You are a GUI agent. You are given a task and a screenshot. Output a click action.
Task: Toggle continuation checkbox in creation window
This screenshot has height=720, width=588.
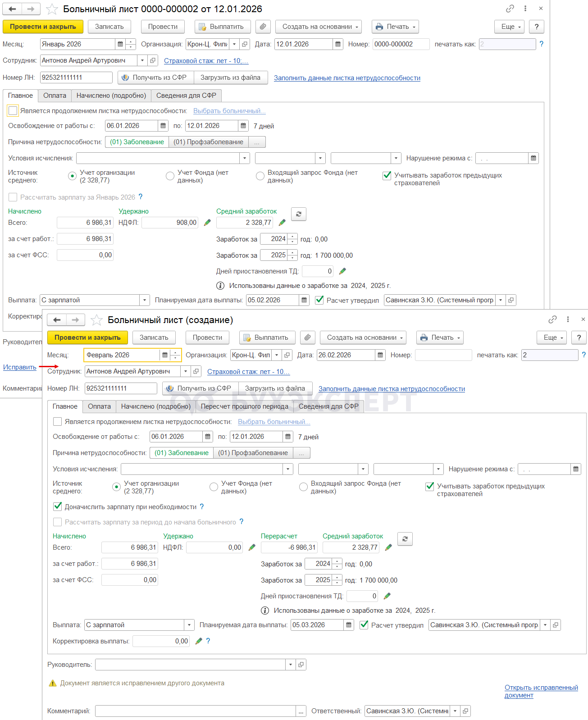58,422
